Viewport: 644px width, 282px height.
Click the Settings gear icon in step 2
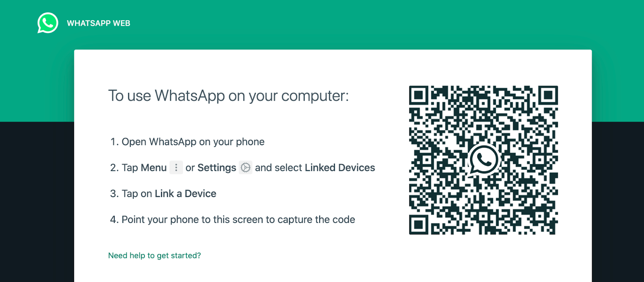[x=246, y=167]
